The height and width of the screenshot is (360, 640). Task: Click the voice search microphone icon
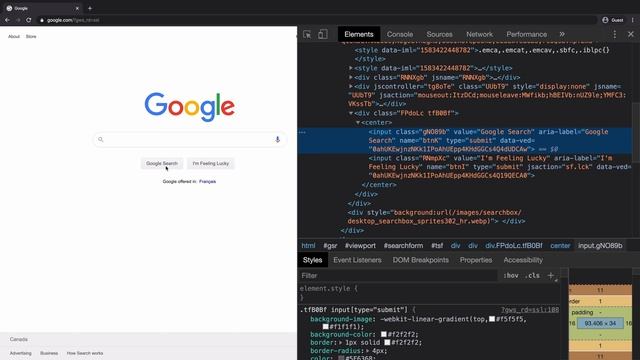point(278,140)
